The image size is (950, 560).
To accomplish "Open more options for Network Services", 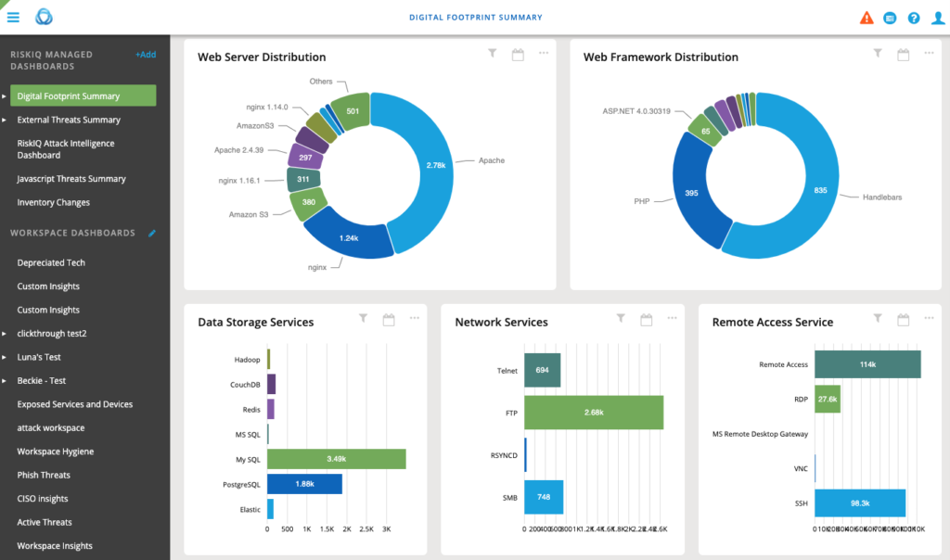I will click(x=672, y=318).
